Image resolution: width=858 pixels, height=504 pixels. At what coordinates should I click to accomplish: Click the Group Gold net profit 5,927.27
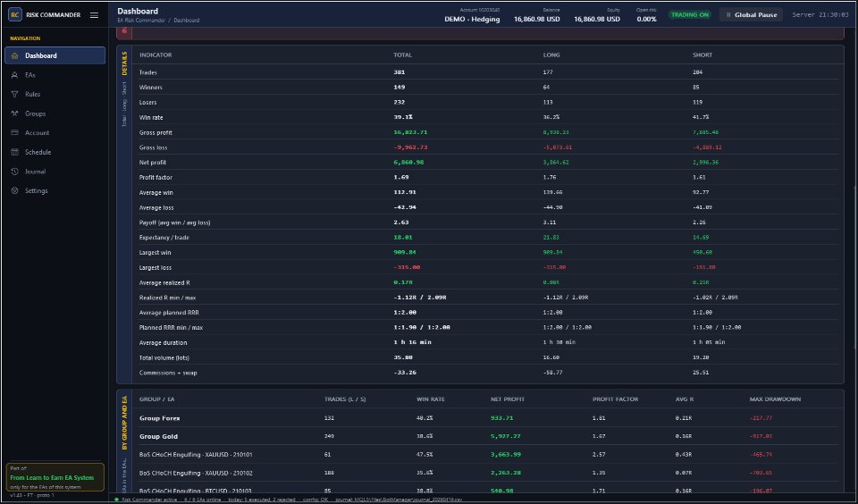click(506, 437)
